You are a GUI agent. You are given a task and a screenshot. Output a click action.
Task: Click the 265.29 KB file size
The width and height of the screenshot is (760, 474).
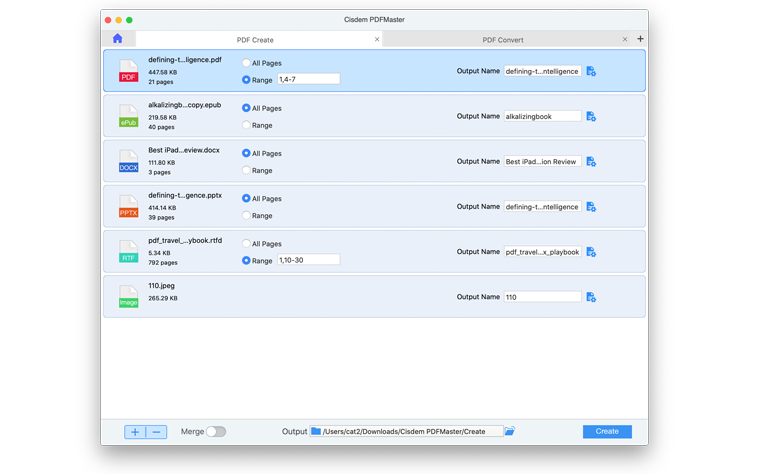pyautogui.click(x=163, y=298)
